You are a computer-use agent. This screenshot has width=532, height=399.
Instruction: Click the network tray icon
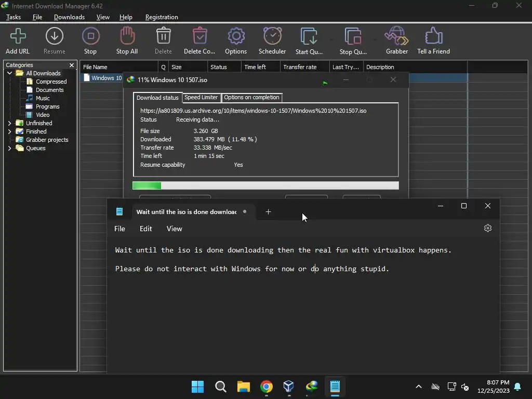tap(451, 387)
